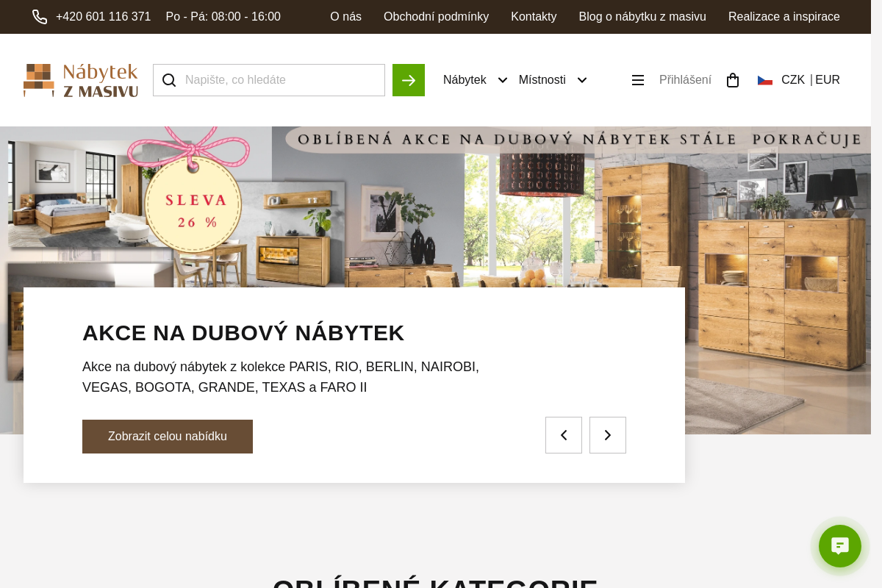
Task: Click the Czech flag icon
Action: coord(765,80)
